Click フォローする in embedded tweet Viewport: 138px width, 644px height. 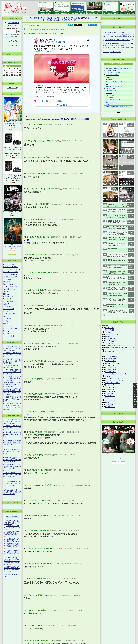pos(61,42)
